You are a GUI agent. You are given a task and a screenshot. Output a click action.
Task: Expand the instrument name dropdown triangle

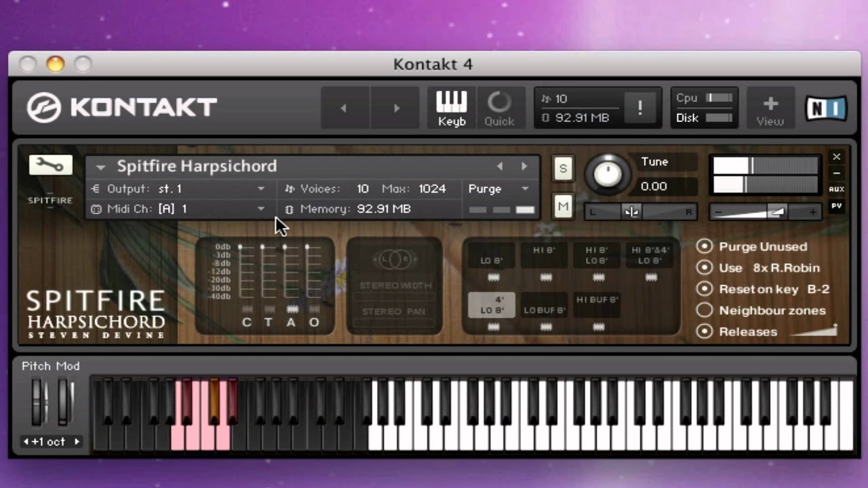click(100, 167)
